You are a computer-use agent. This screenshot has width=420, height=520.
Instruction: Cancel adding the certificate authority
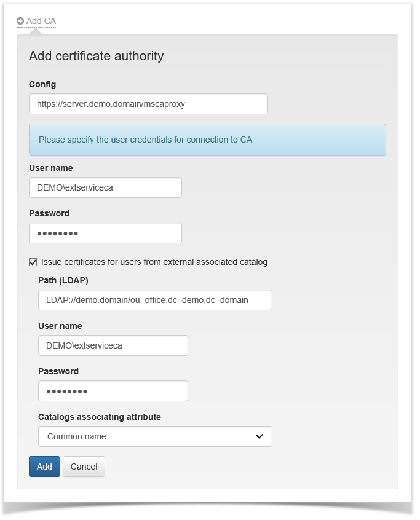[x=84, y=467]
